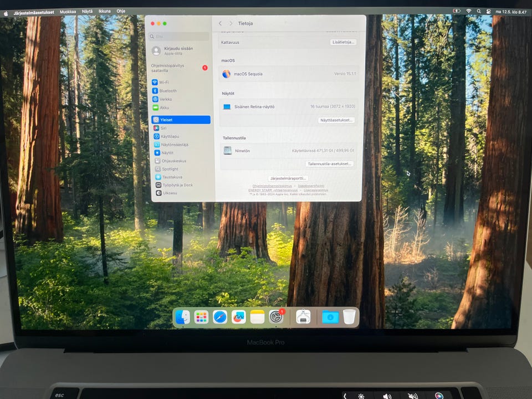Open System Information app in Dock
This screenshot has height=399, width=532.
click(x=303, y=317)
